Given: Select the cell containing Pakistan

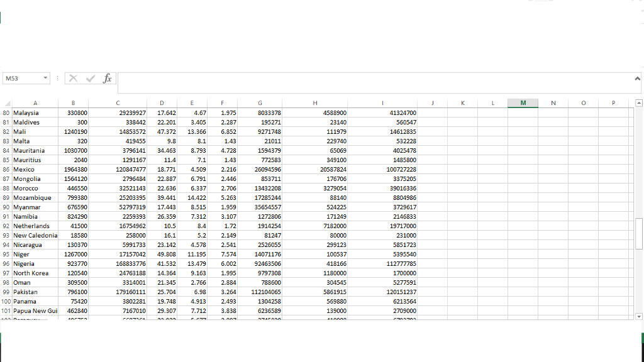Looking at the screenshot, I should [x=35, y=292].
